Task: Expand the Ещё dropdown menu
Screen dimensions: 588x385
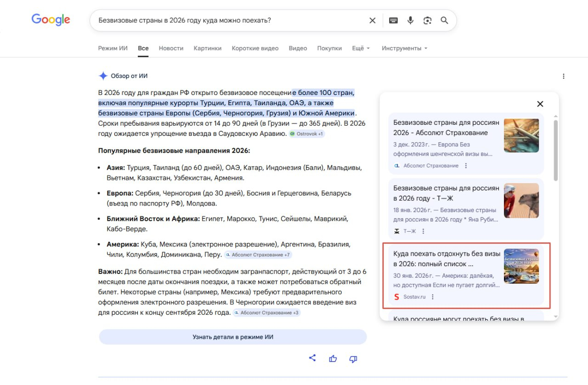Action: pyautogui.click(x=361, y=48)
